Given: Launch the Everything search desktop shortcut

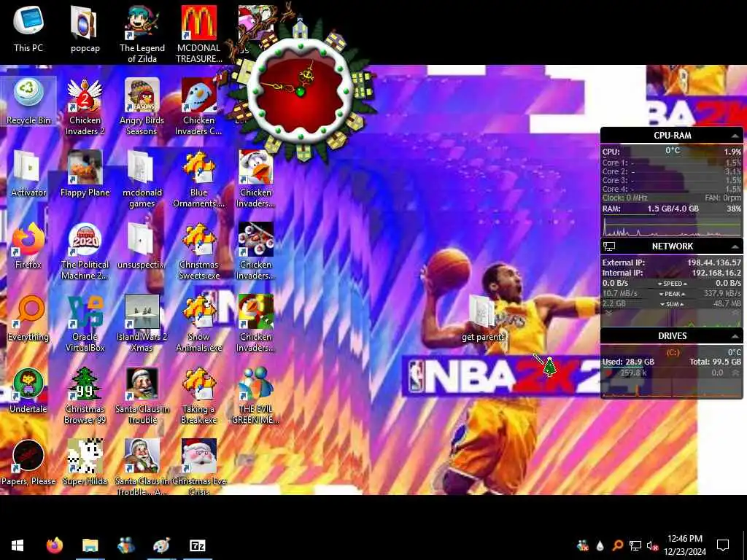Looking at the screenshot, I should 28,318.
